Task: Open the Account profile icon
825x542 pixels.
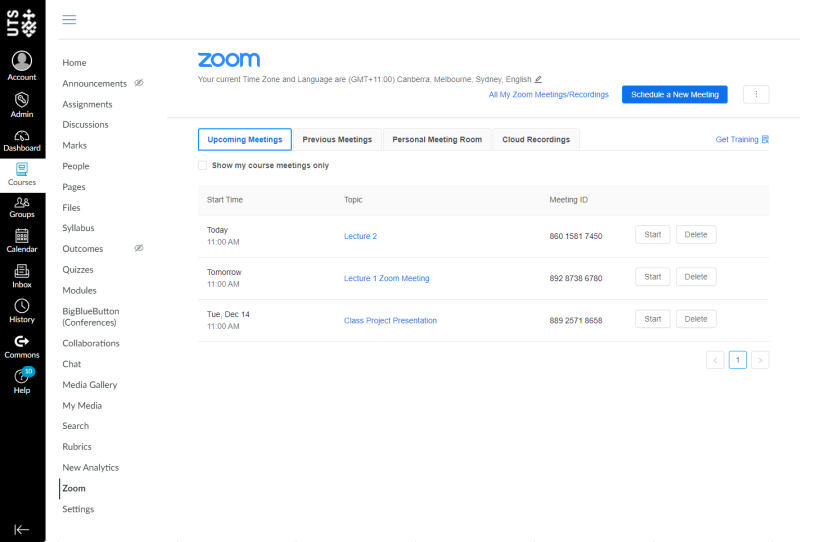Action: tap(22, 61)
